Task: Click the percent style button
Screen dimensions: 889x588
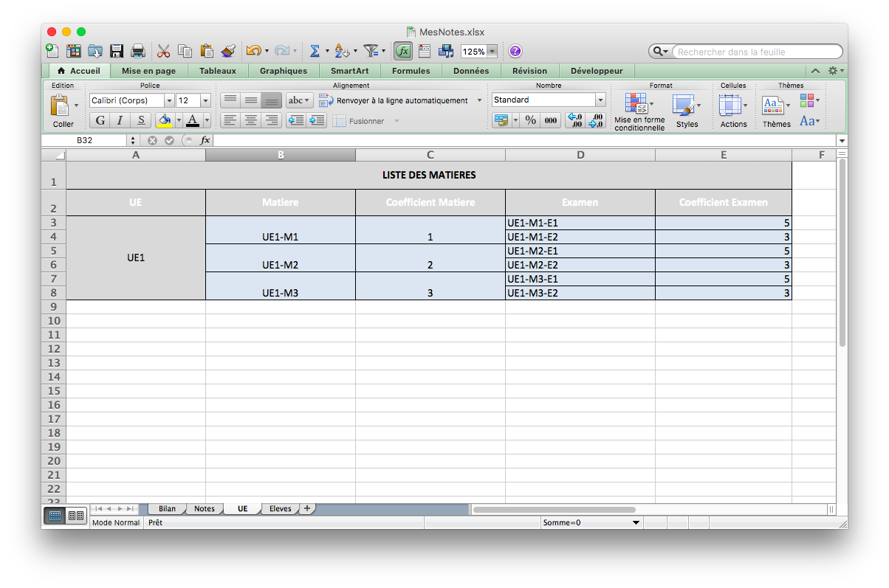Action: point(530,120)
